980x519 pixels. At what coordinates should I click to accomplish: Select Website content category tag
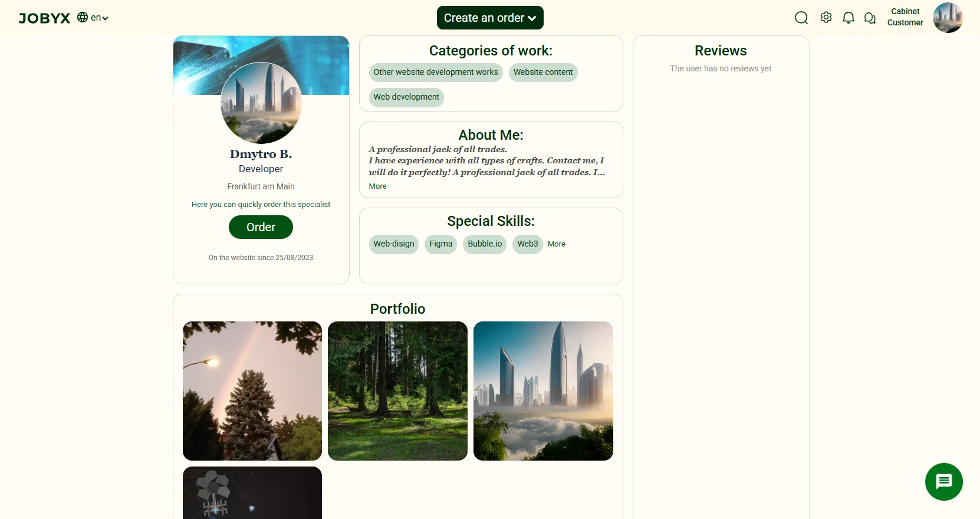coord(543,73)
